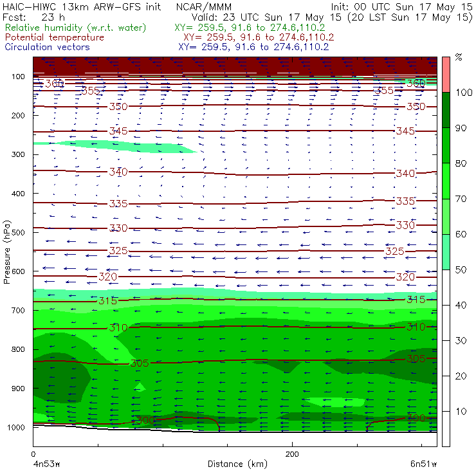This screenshot has height=476, width=476.
Task: Click the 700 hPa pressure tick label
Action: point(18,311)
